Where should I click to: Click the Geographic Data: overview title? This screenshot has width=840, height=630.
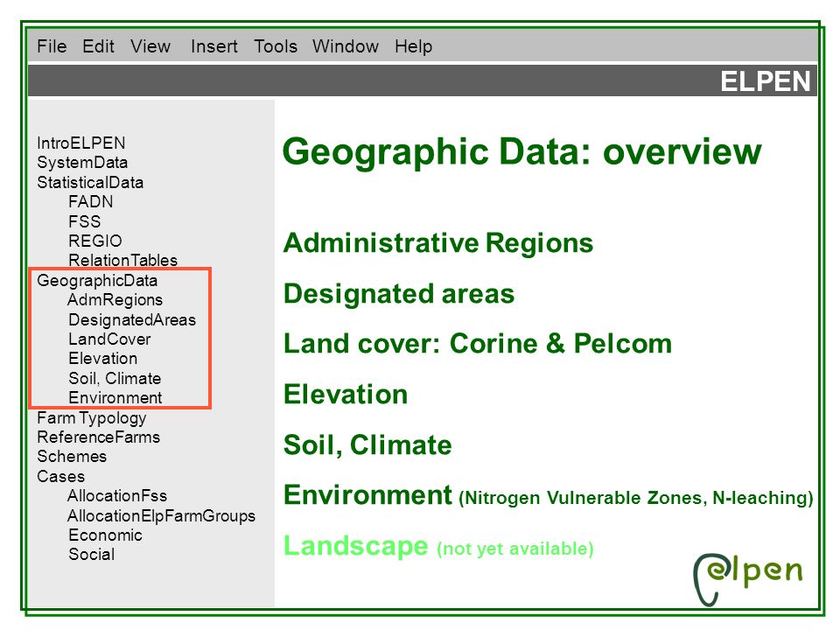coord(522,152)
